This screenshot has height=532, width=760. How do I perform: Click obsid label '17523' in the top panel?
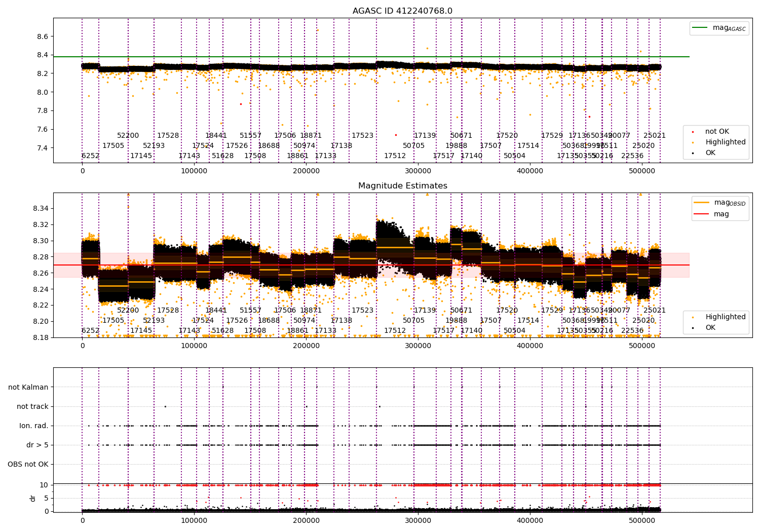[x=363, y=135]
